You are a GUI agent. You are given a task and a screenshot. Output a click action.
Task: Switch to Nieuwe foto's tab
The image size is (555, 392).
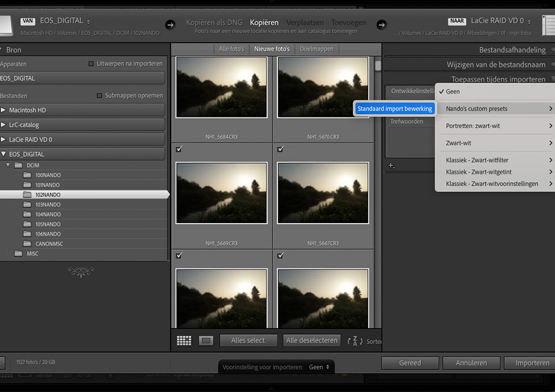pyautogui.click(x=272, y=49)
